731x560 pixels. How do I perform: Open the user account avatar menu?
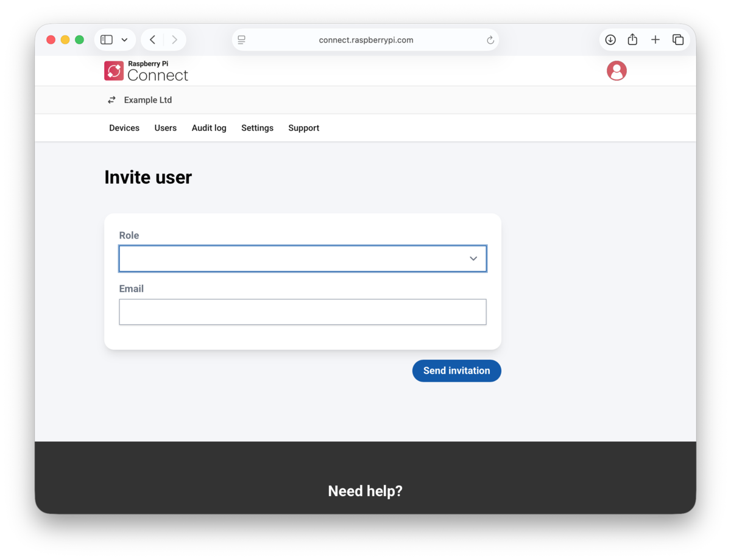[616, 71]
